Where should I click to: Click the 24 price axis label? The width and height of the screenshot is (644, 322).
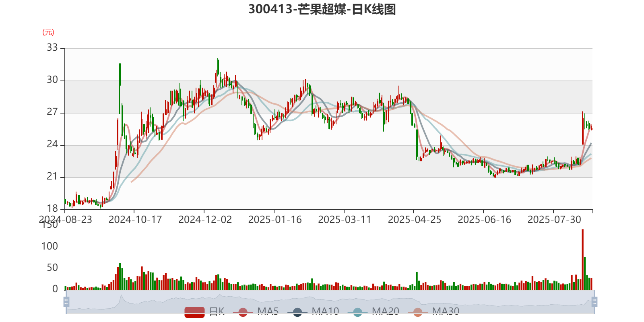tap(52, 144)
